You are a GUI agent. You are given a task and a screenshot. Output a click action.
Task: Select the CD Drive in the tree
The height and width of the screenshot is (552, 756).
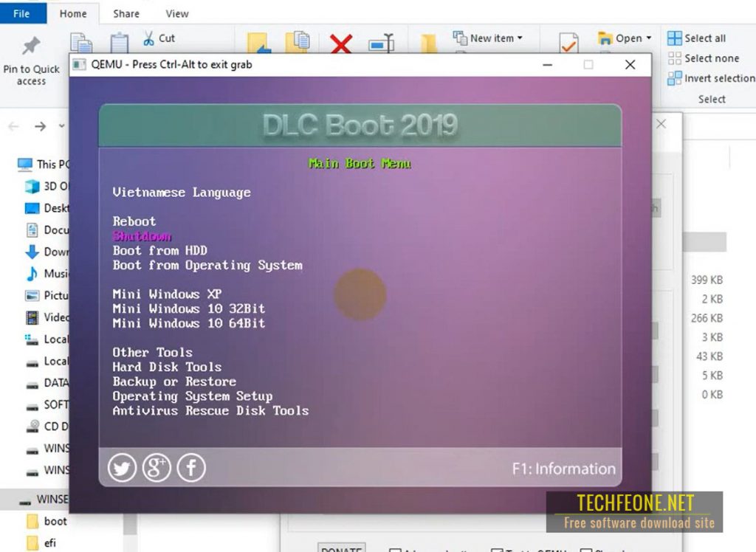(47, 426)
